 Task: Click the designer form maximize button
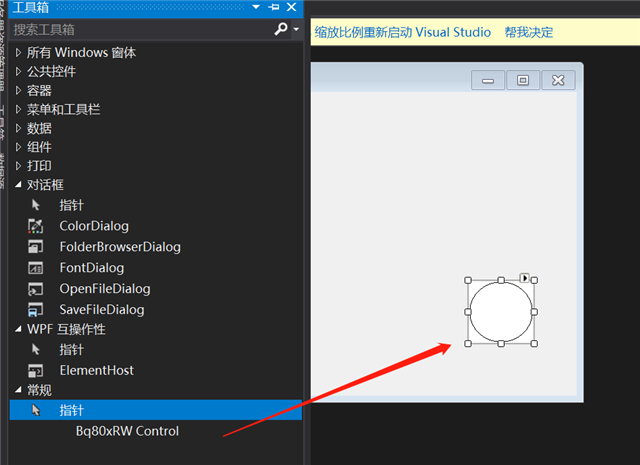tap(523, 80)
